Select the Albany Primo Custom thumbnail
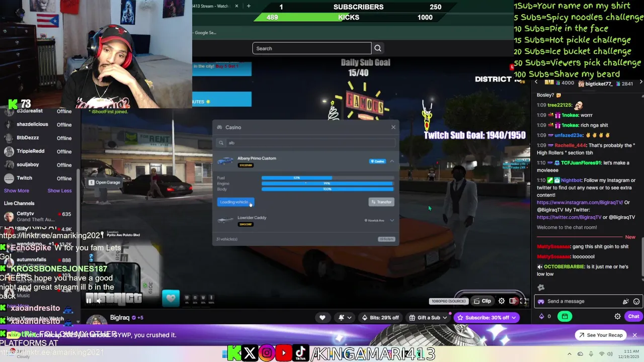The height and width of the screenshot is (362, 644). (225, 161)
